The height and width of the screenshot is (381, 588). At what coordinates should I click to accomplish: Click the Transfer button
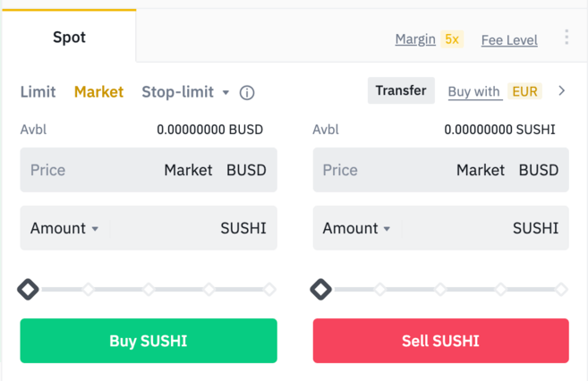pos(401,90)
